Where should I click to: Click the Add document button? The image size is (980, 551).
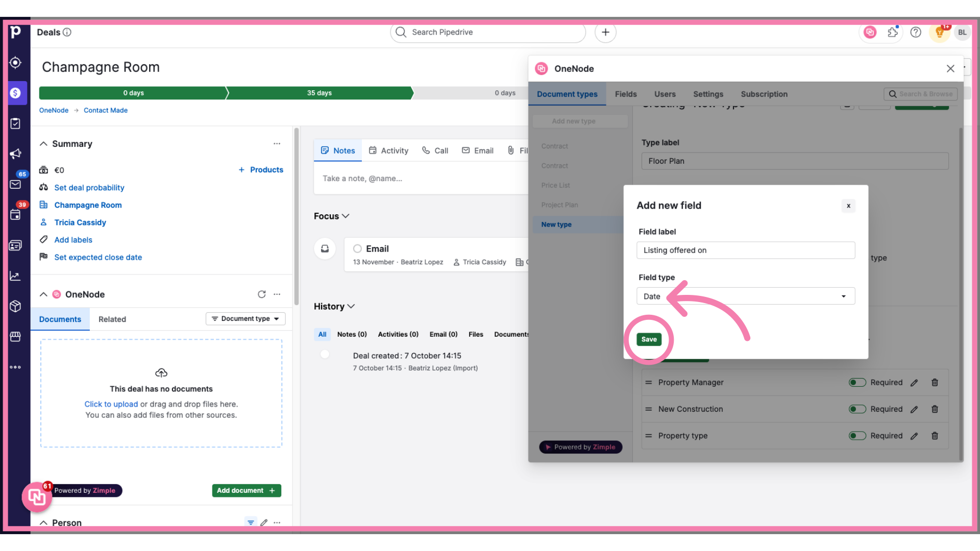tap(247, 490)
